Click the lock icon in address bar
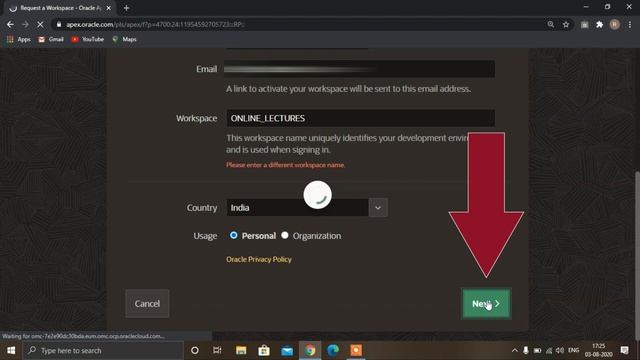Viewport: 640px width, 360px height. click(59, 24)
